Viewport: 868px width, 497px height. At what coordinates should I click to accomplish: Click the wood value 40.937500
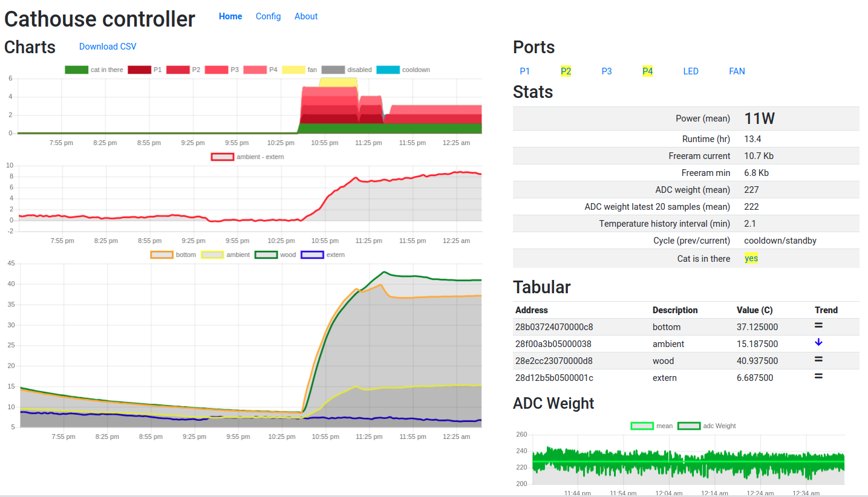tap(757, 361)
